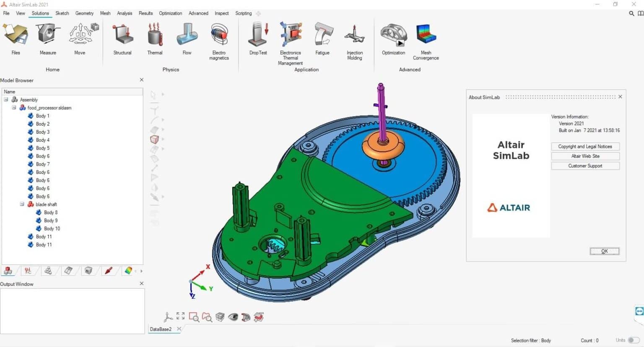Click the Fit view icon below the viewport

pos(181,317)
